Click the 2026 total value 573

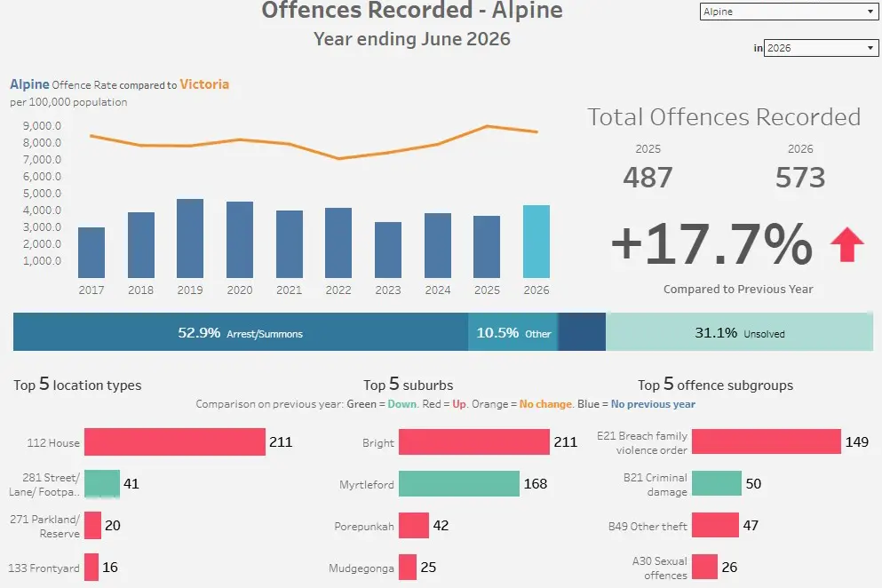click(x=800, y=178)
